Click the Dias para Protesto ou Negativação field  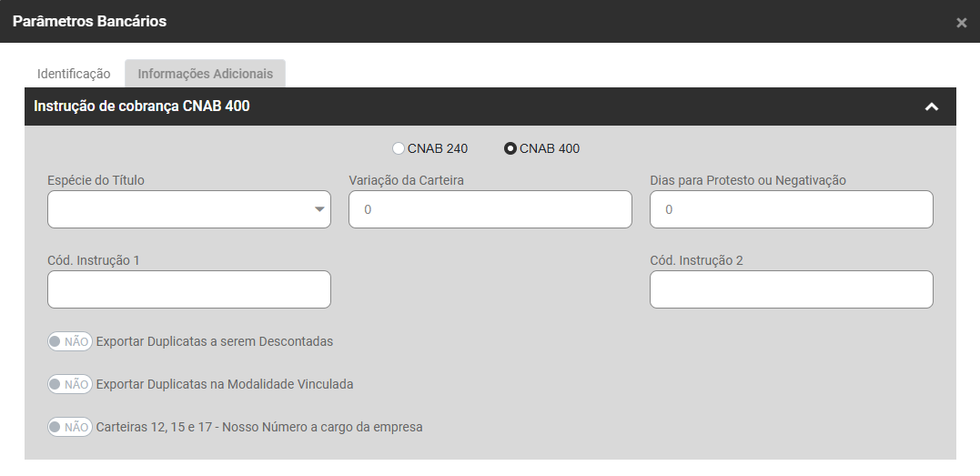tap(791, 209)
